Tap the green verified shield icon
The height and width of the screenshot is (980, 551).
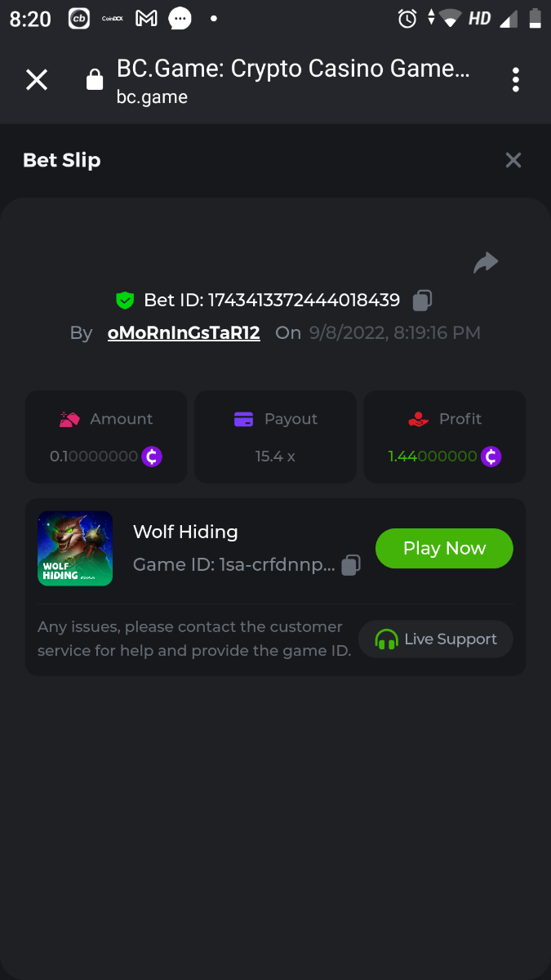(x=125, y=301)
